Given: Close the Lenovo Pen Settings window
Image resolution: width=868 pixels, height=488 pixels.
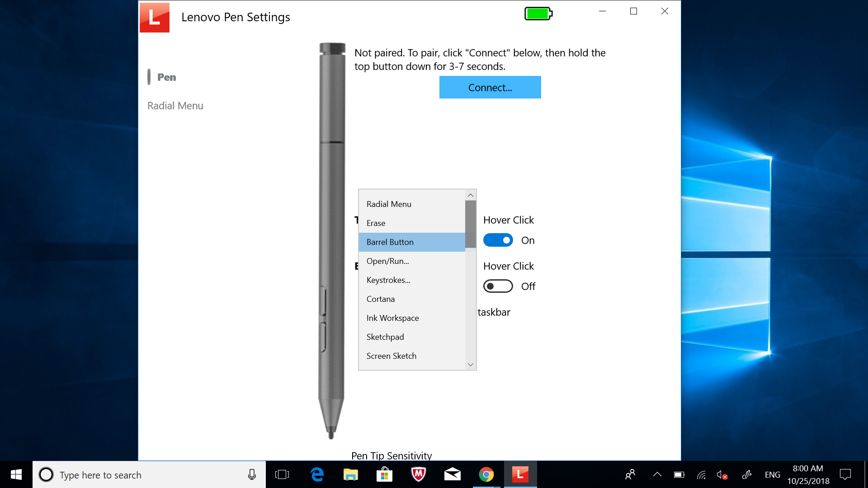Looking at the screenshot, I should click(665, 11).
